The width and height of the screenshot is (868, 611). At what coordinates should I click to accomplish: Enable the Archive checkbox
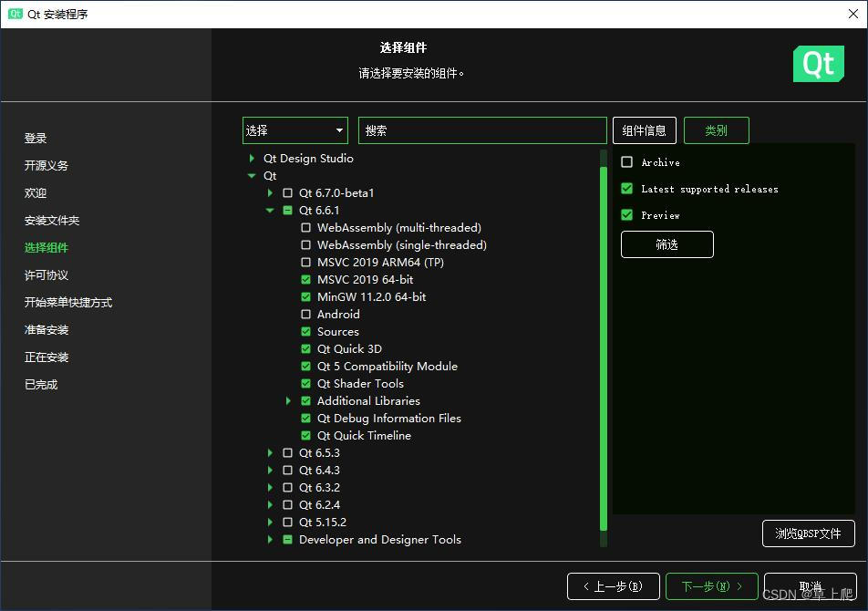click(x=626, y=162)
